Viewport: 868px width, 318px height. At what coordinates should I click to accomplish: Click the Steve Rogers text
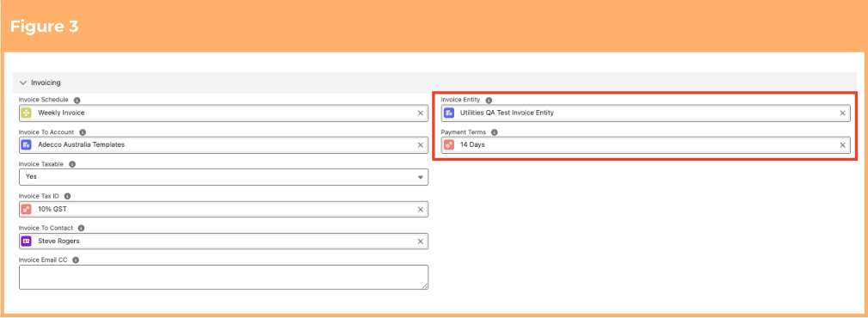point(58,242)
